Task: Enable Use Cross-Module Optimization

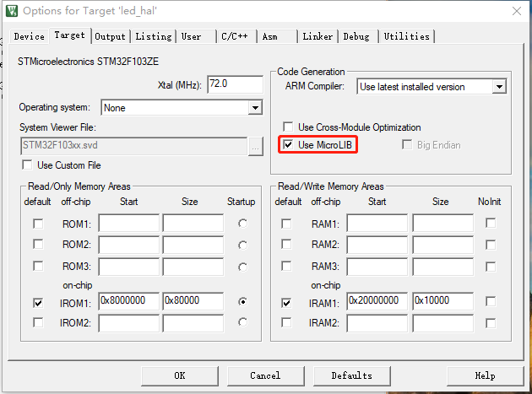Action: [x=288, y=127]
